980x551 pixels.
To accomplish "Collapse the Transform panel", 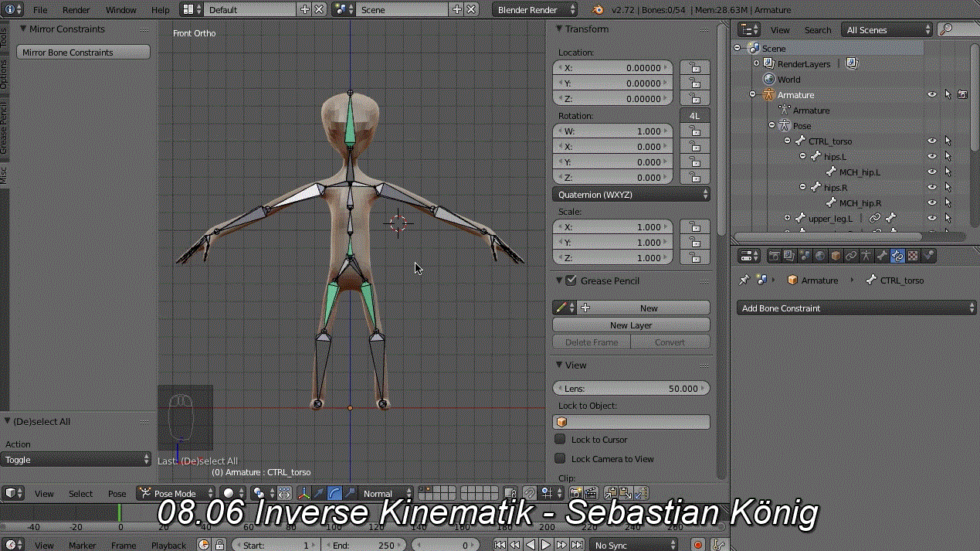I will tap(558, 29).
